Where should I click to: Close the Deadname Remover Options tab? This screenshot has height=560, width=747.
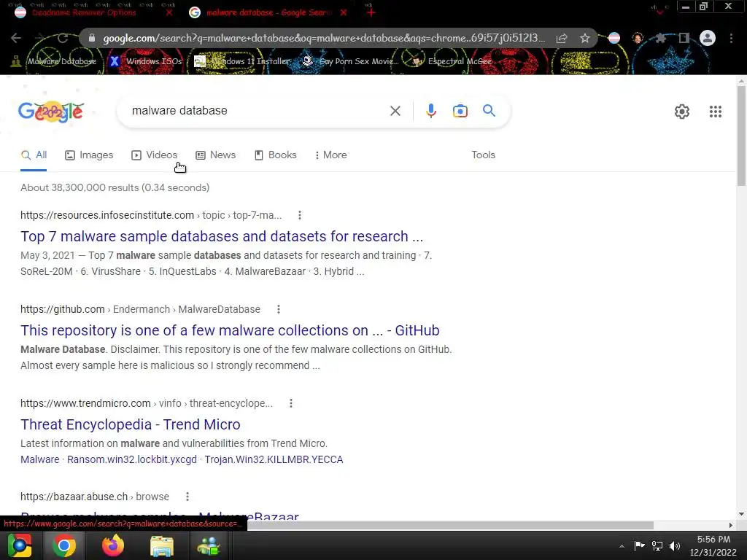point(169,12)
